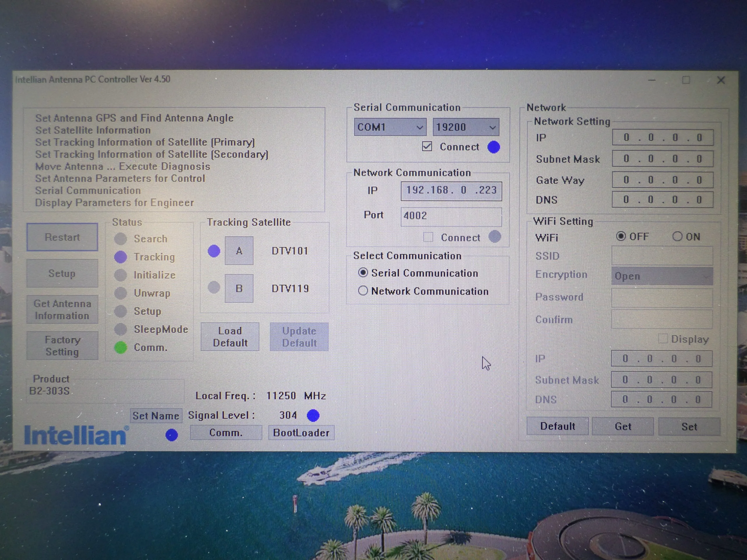Click the Set Name button
The height and width of the screenshot is (560, 747).
(156, 416)
